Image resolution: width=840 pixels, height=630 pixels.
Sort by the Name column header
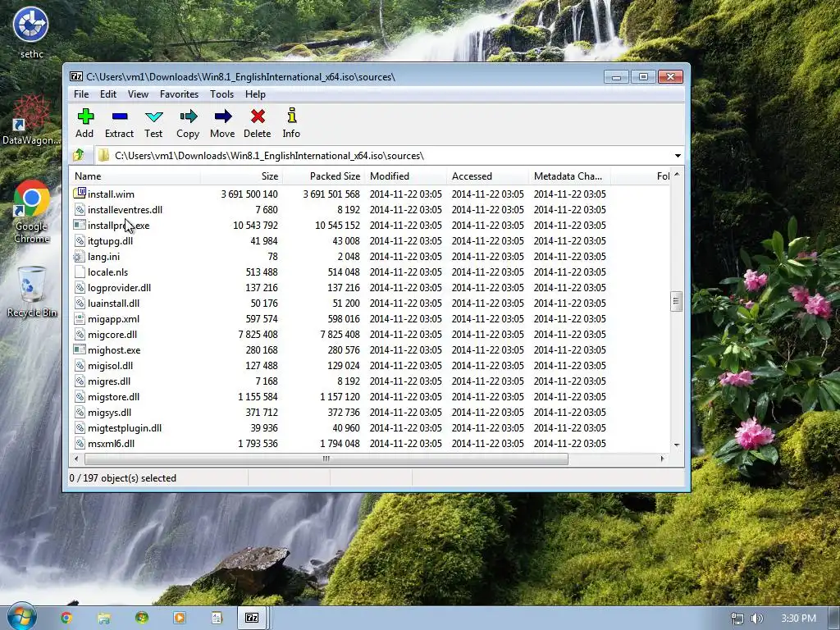[x=135, y=176]
